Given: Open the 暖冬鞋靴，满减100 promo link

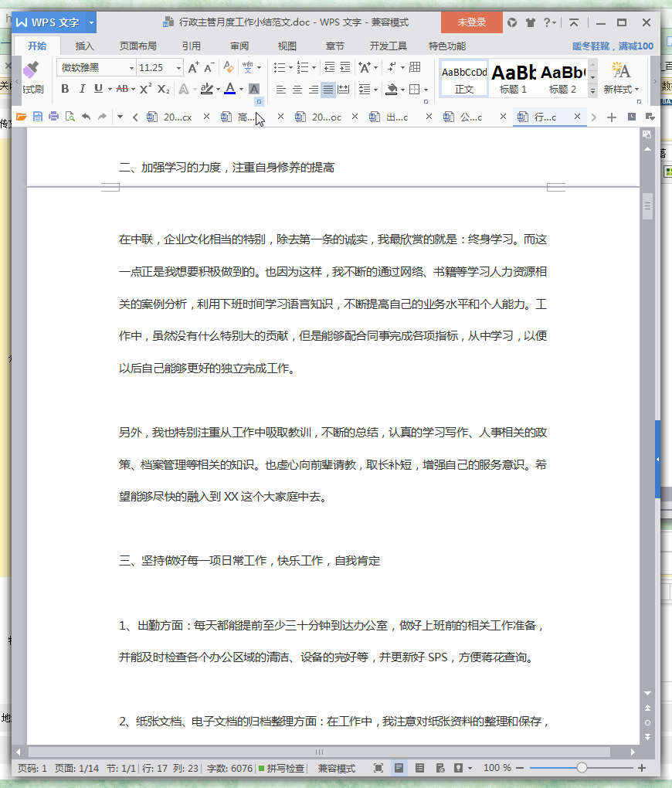Looking at the screenshot, I should tap(613, 46).
